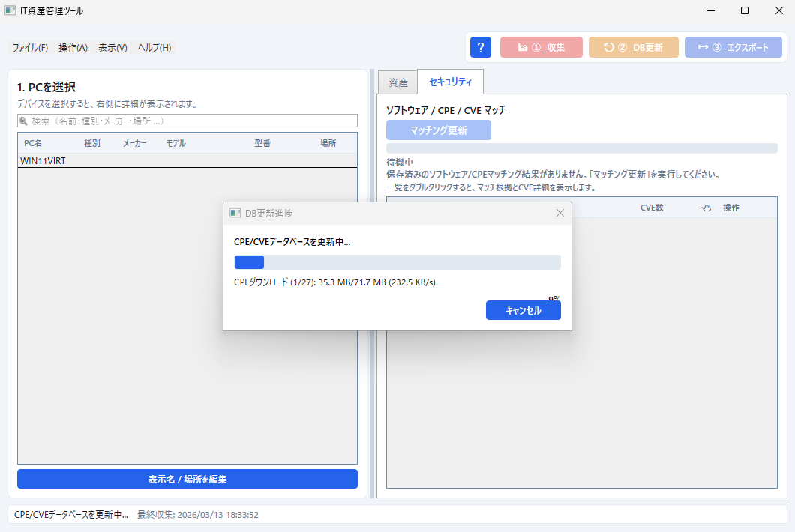Select the セキュリティ tab

pyautogui.click(x=448, y=82)
